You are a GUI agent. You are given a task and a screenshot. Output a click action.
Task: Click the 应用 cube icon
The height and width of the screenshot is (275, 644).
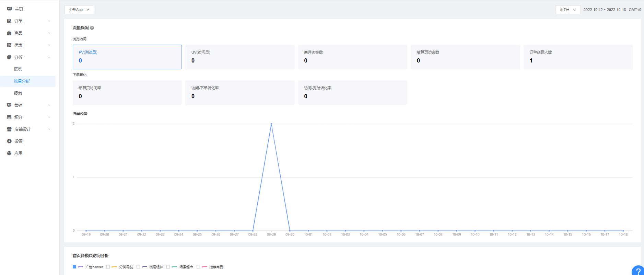(x=9, y=153)
